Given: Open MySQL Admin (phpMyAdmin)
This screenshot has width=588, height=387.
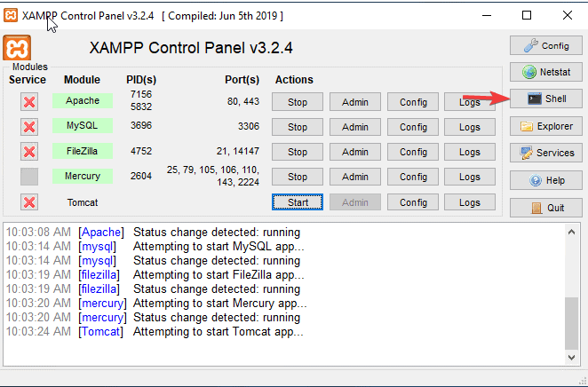Looking at the screenshot, I should pyautogui.click(x=355, y=127).
